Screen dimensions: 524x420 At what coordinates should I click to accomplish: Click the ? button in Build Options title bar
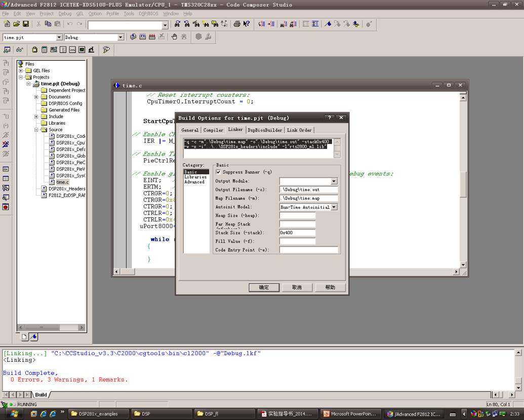coord(329,118)
